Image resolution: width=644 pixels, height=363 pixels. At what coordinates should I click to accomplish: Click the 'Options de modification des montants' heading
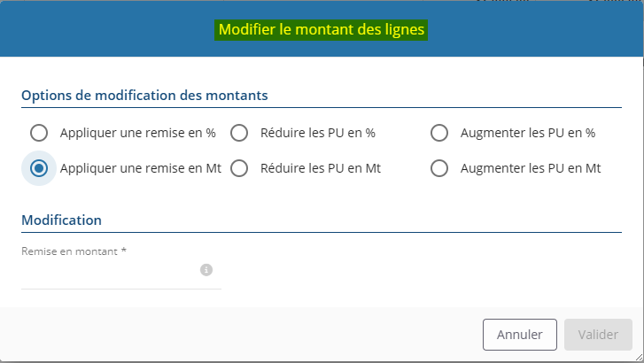pyautogui.click(x=144, y=95)
